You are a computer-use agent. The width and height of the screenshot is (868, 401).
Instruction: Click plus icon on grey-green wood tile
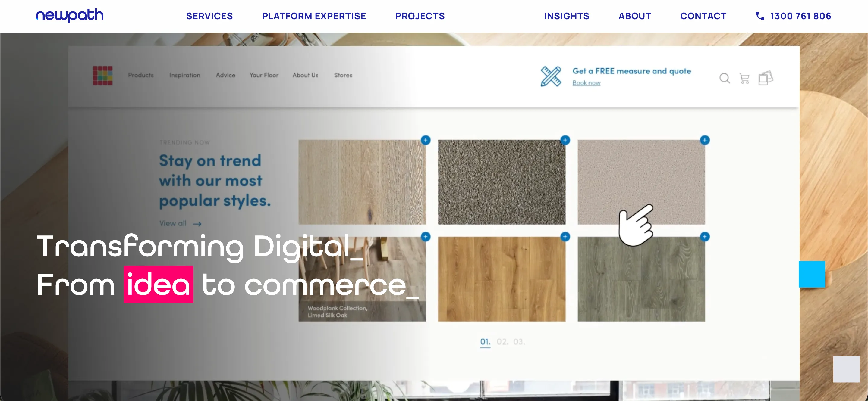coord(705,237)
